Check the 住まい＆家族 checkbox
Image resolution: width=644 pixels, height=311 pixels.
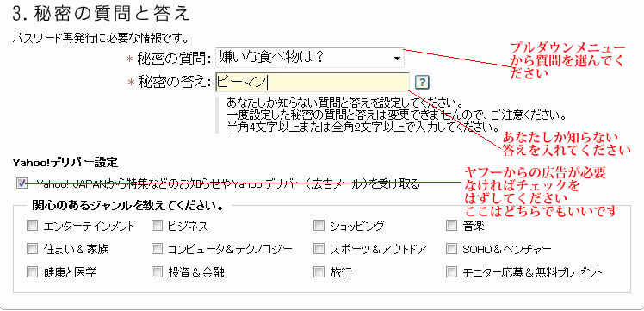pyautogui.click(x=32, y=249)
